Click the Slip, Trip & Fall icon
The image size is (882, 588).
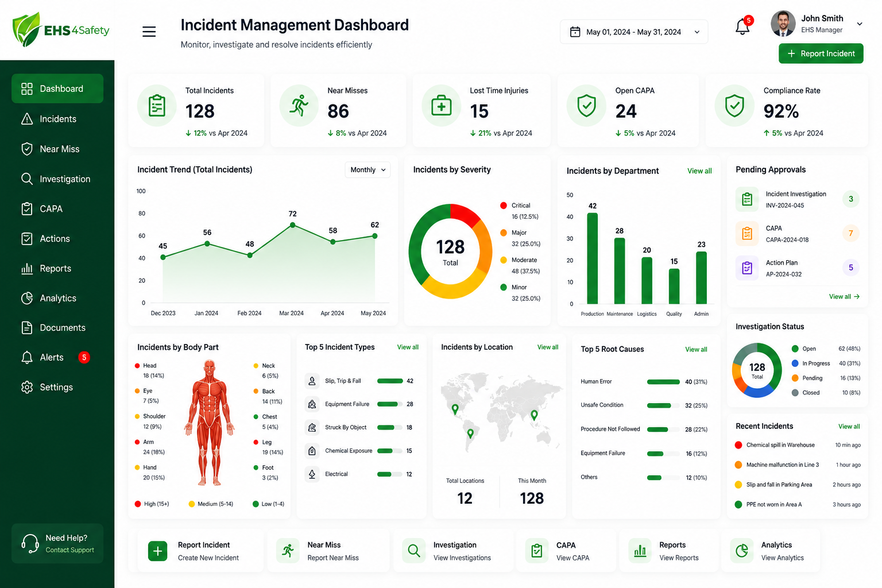click(312, 381)
